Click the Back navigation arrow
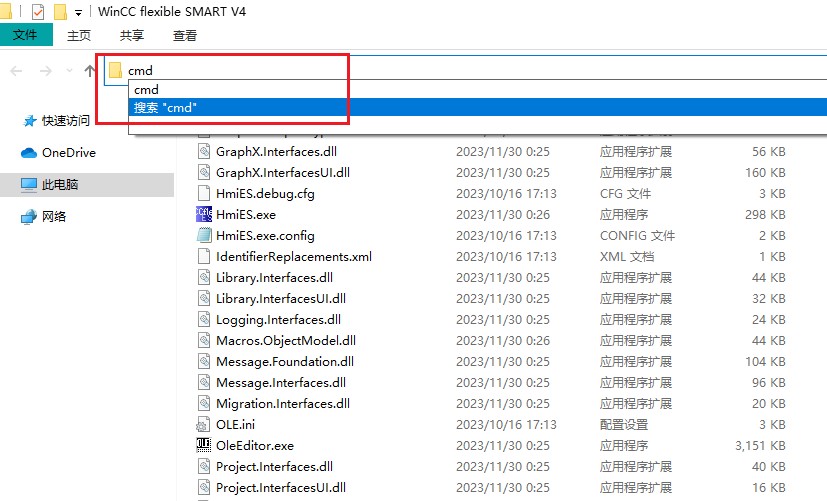The height and width of the screenshot is (501, 827). click(16, 71)
